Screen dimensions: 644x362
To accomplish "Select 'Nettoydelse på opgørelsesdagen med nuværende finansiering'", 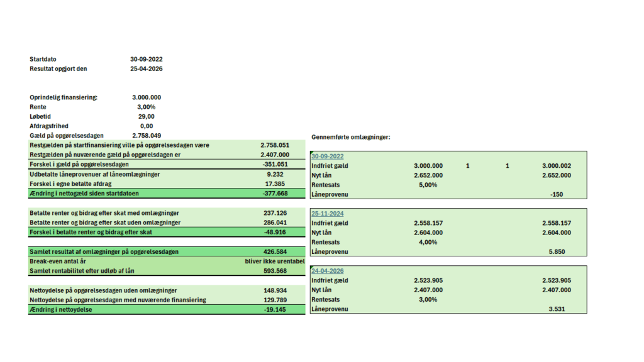I will click(118, 300).
